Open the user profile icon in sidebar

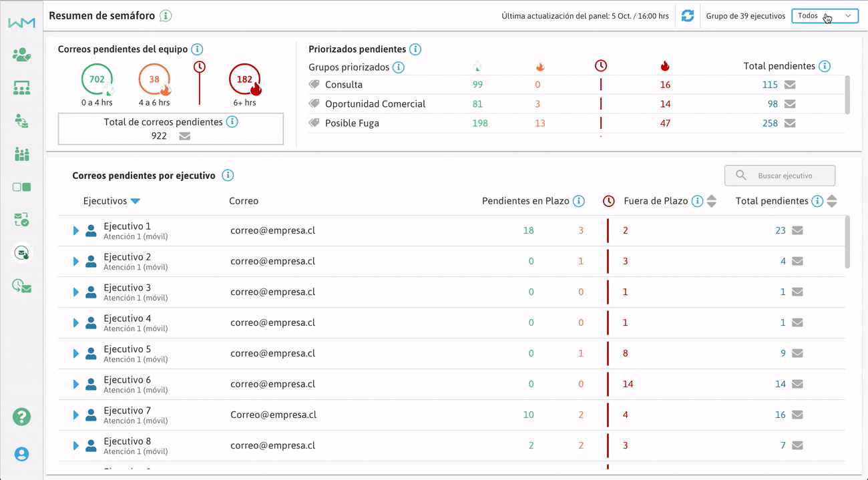pyautogui.click(x=21, y=454)
